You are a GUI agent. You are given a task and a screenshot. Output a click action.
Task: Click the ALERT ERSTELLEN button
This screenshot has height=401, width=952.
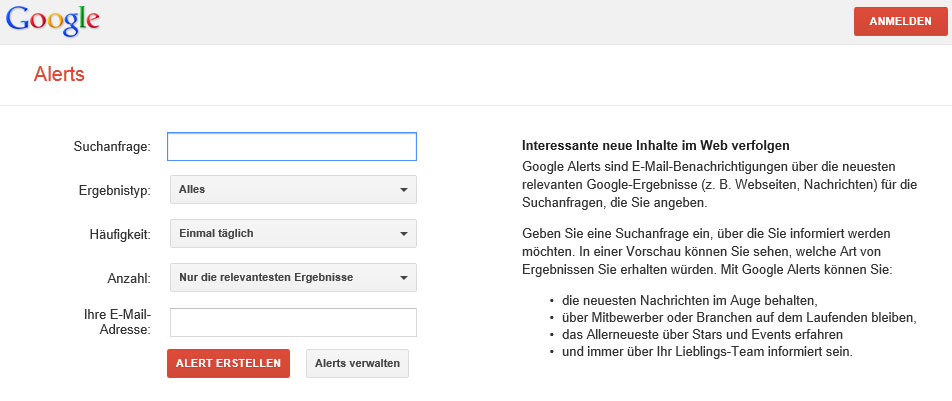click(228, 363)
